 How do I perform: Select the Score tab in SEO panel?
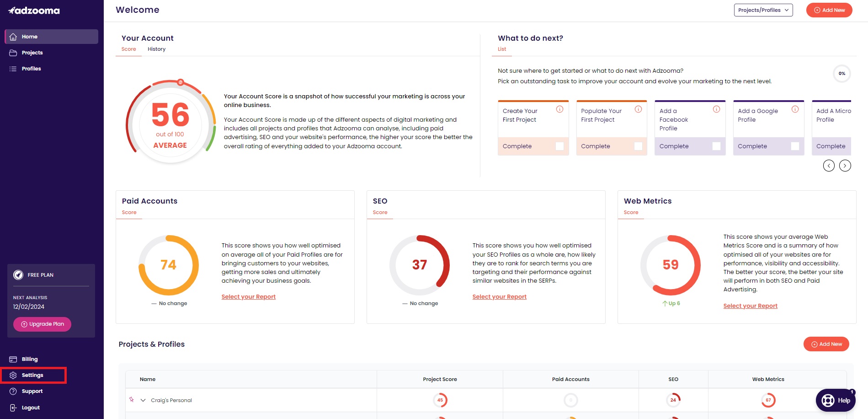point(380,212)
